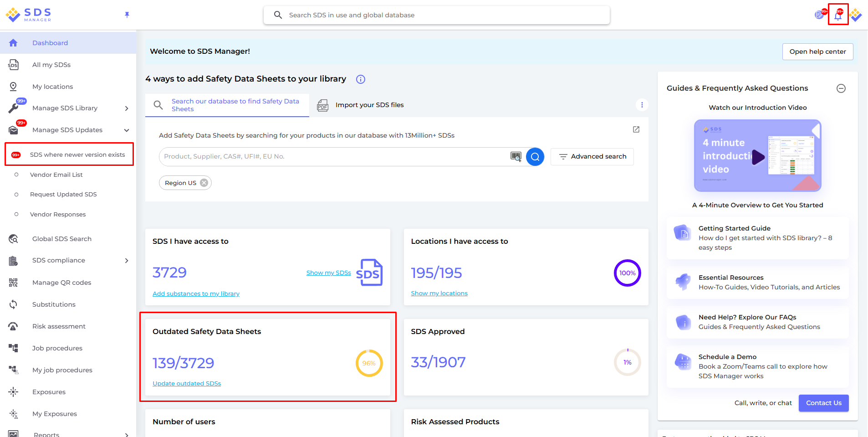Play the 4 minute introduction video
Image resolution: width=868 pixels, height=437 pixels.
757,156
